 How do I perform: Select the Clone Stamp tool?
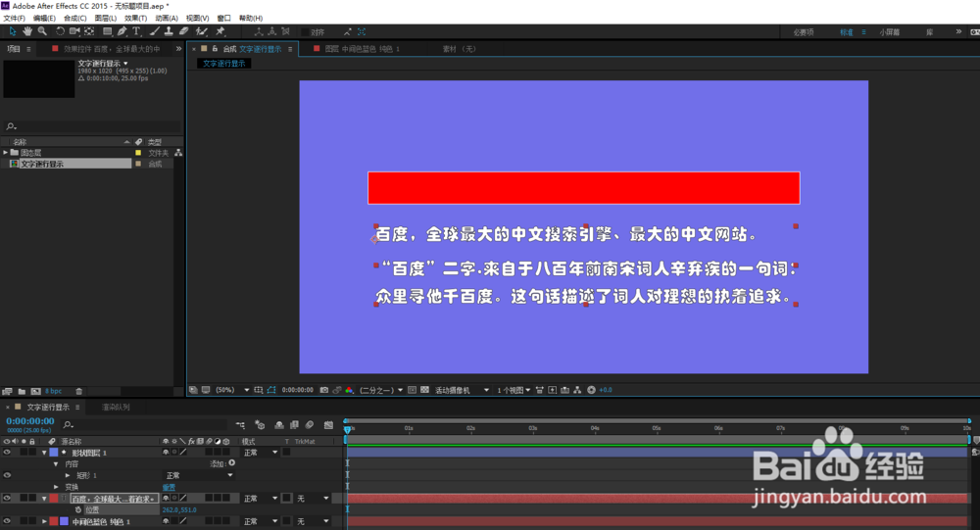(169, 30)
